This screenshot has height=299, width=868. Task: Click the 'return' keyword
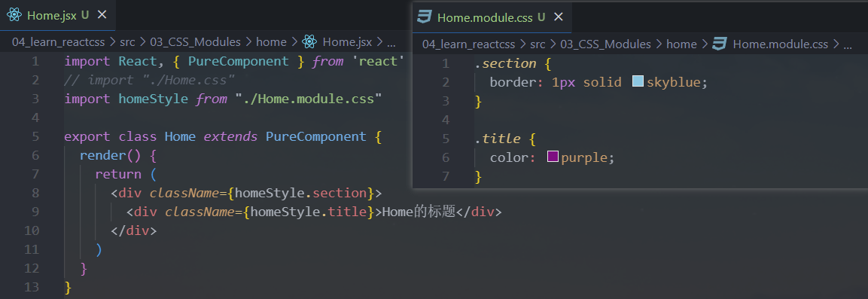coord(118,174)
